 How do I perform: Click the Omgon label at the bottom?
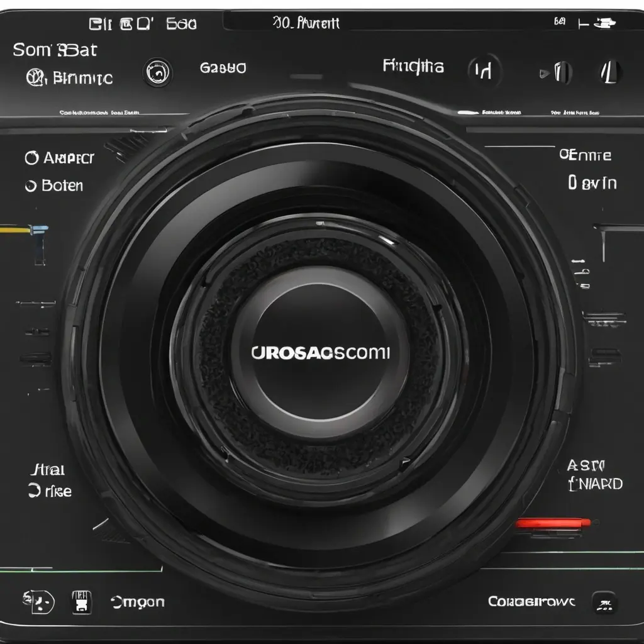point(138,602)
